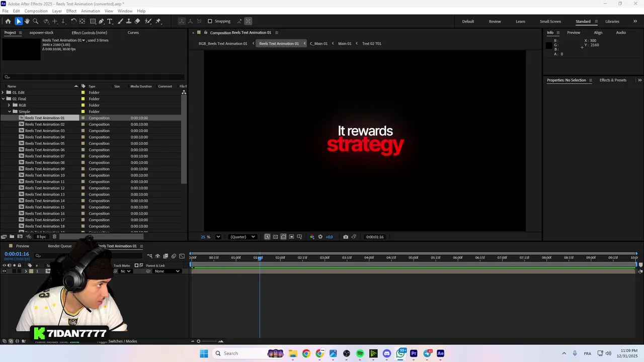Click RGB_Reels Text Animation 01 breadcrumb
644x362 pixels.
pos(223,43)
